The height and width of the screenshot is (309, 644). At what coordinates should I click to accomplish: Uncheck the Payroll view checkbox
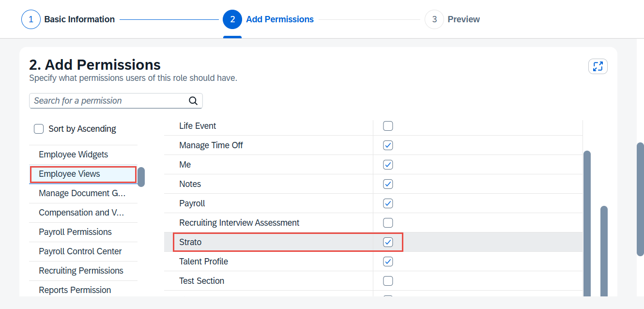[388, 203]
